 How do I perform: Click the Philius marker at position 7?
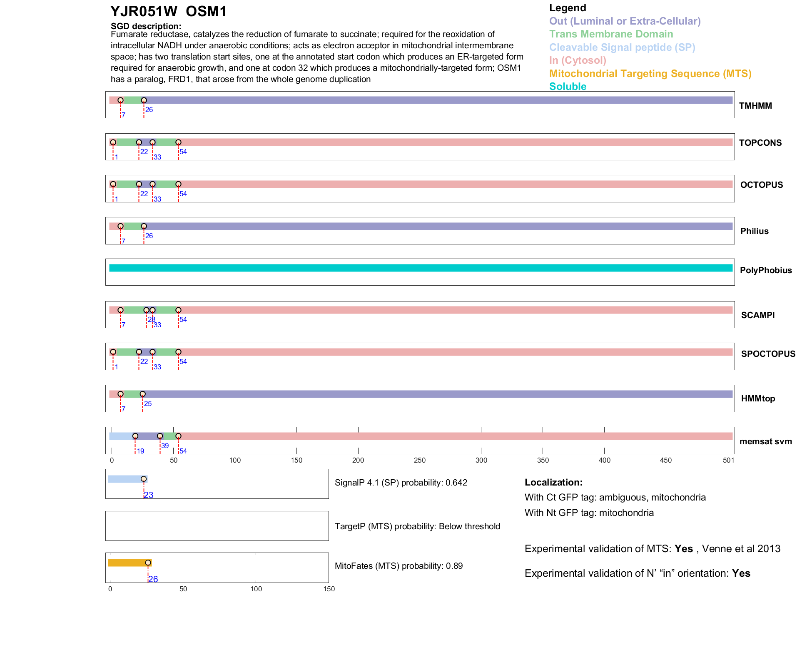pos(120,226)
